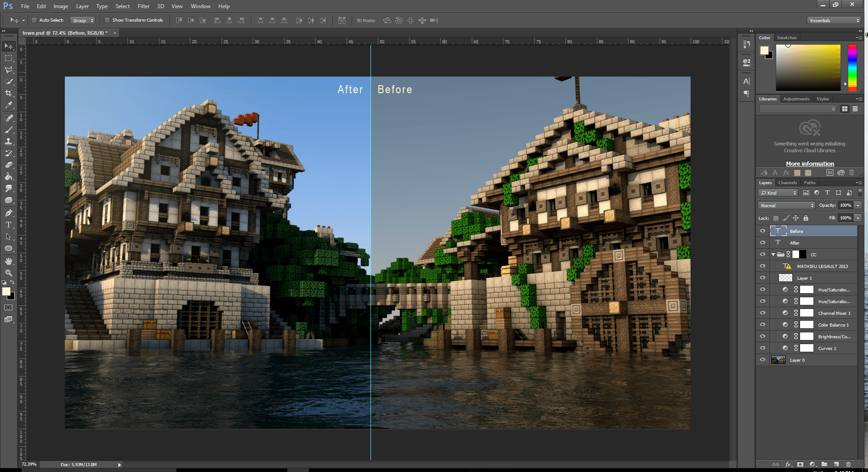Hide the Curves 1 layer
Screen dimensions: 868x472
pos(763,348)
